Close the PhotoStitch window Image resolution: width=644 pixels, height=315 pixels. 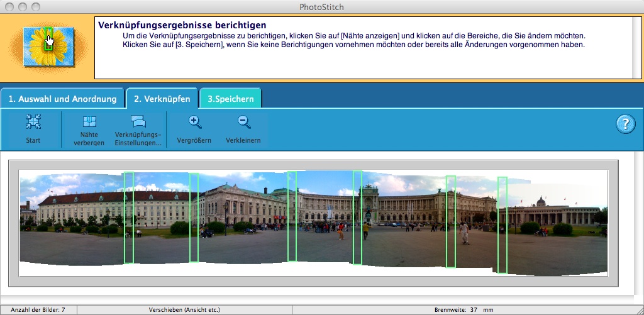10,6
